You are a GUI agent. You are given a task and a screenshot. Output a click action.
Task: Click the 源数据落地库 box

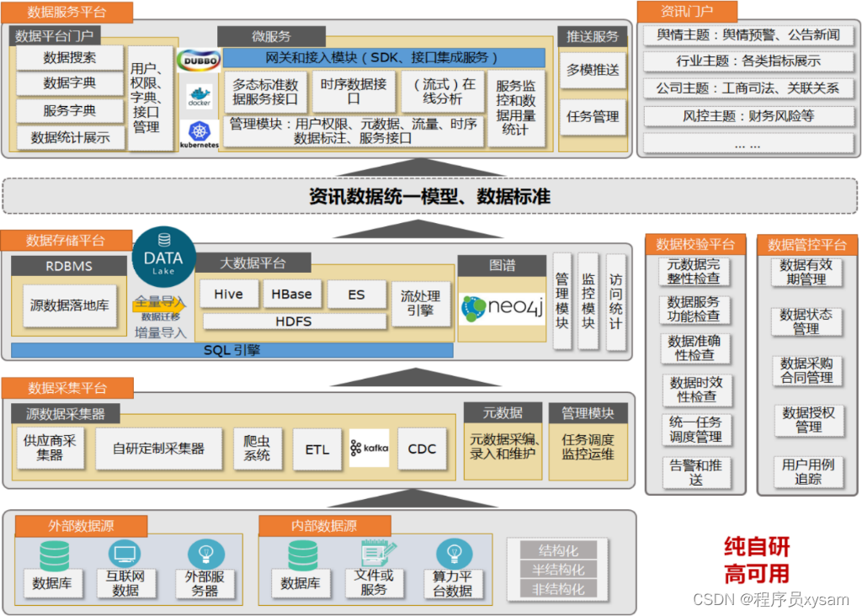click(x=70, y=305)
